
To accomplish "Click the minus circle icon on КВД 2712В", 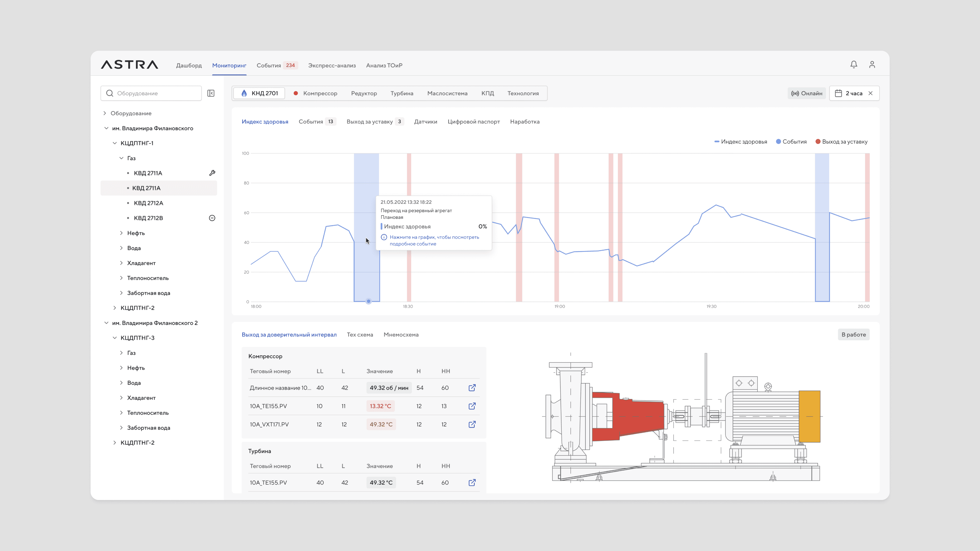I will coord(212,218).
